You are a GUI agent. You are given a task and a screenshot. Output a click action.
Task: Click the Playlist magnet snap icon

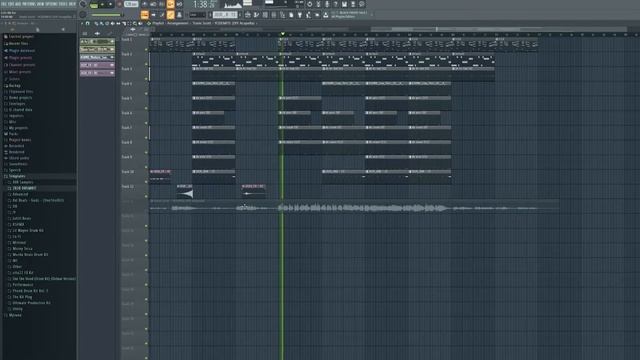(x=88, y=23)
